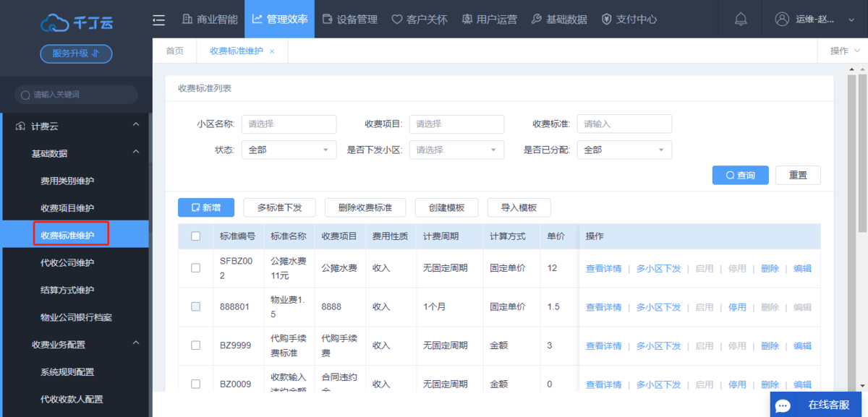868x417 pixels.
Task: Click the 创建模板 button
Action: coord(446,207)
